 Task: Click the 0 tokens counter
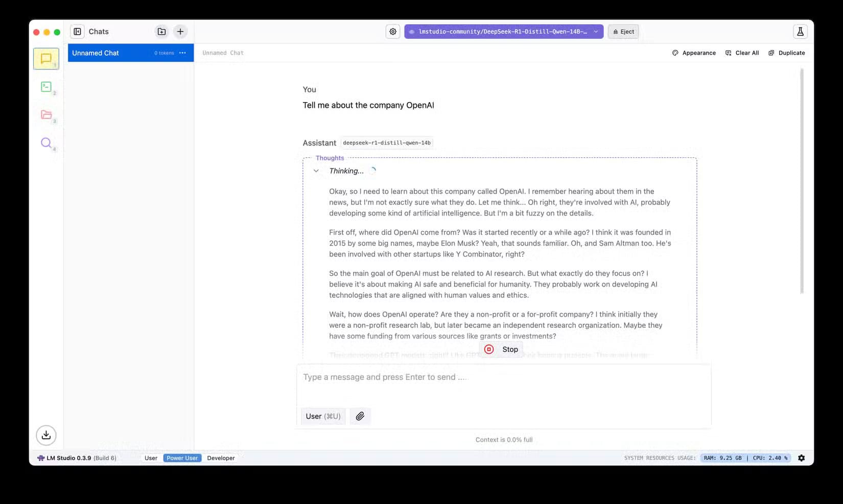(x=164, y=53)
